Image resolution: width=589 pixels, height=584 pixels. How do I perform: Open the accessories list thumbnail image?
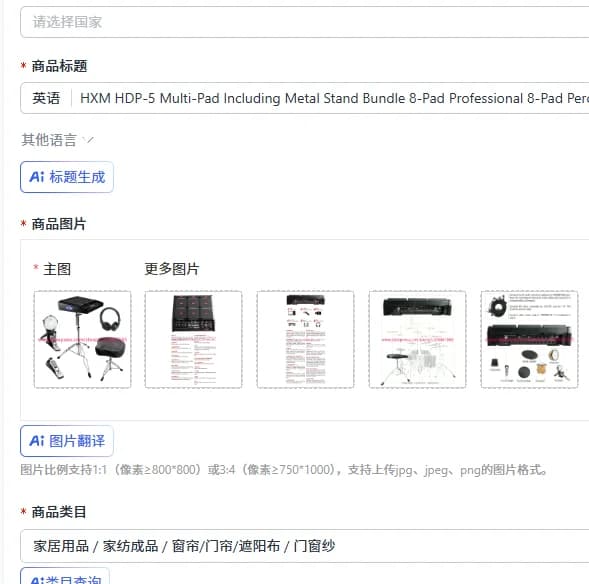tap(305, 339)
